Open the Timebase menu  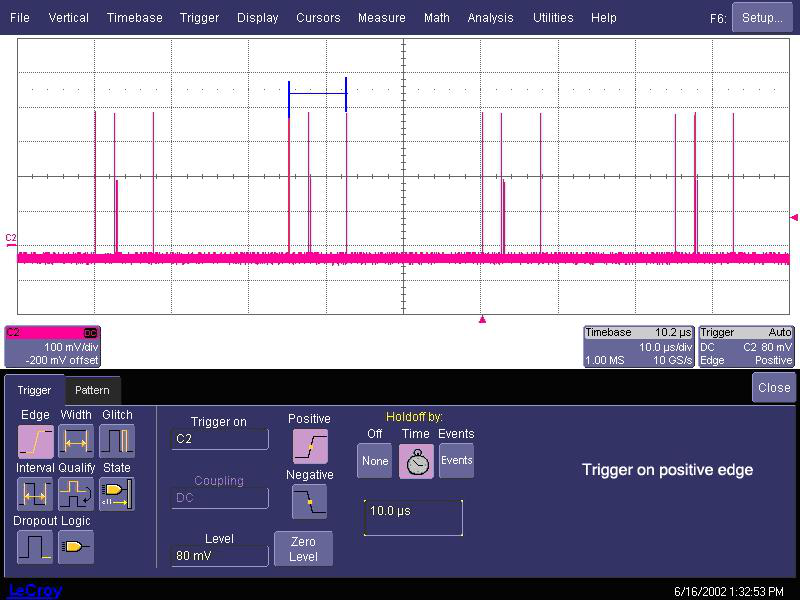(x=134, y=17)
